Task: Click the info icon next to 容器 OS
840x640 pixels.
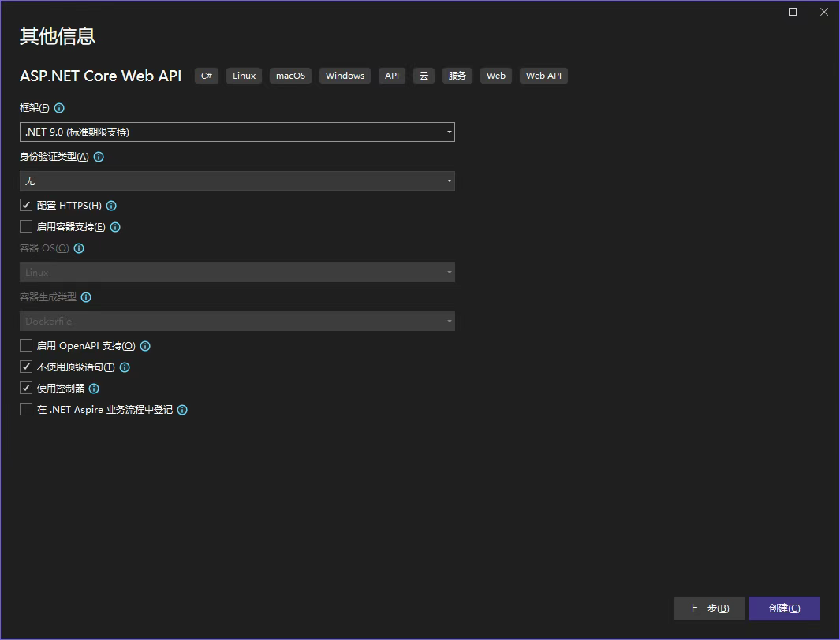Action: pos(79,248)
